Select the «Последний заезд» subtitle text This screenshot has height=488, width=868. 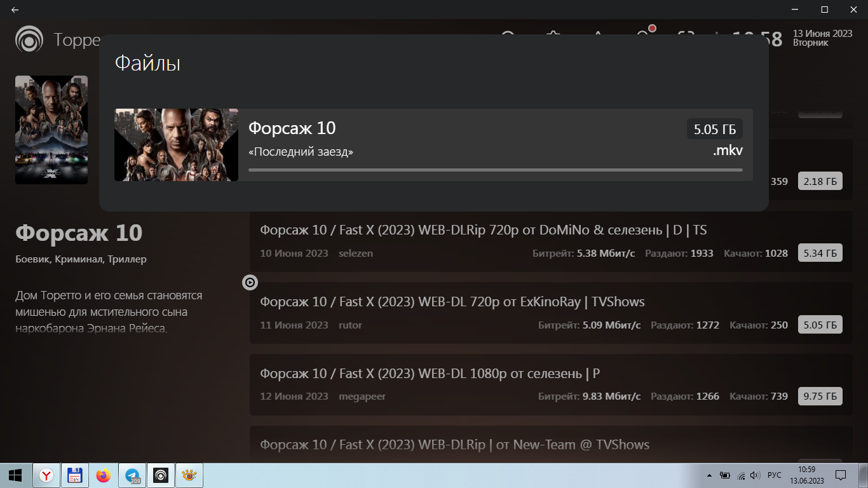pyautogui.click(x=301, y=152)
